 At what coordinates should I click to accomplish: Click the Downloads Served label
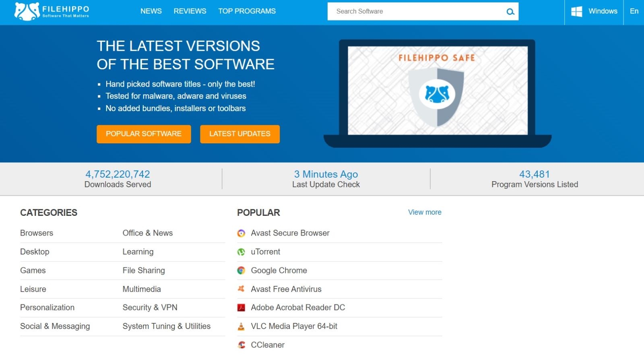[x=118, y=184]
